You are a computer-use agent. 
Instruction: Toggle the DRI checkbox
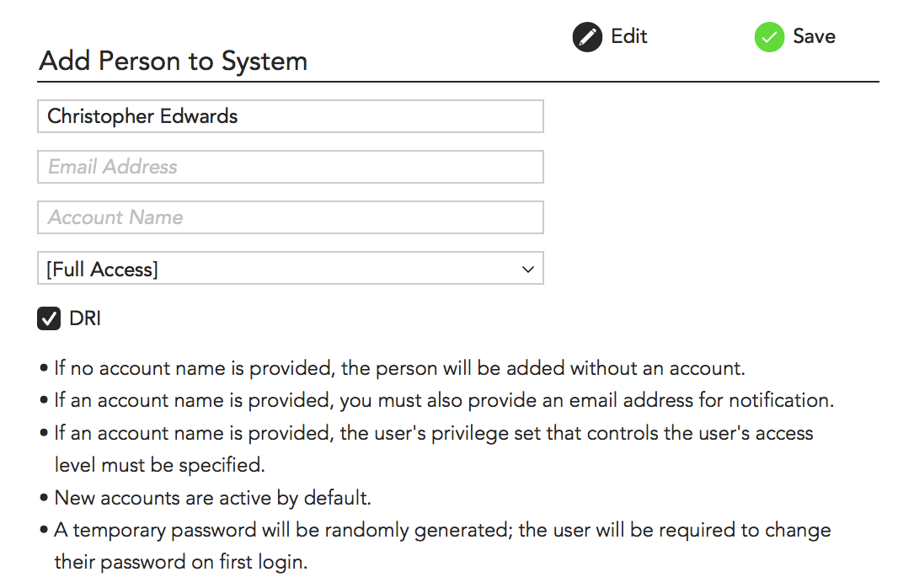pos(50,318)
